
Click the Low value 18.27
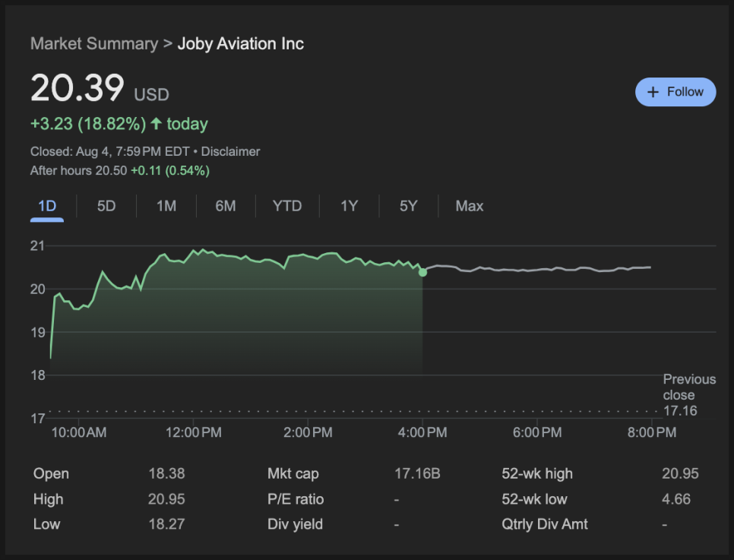click(x=166, y=524)
